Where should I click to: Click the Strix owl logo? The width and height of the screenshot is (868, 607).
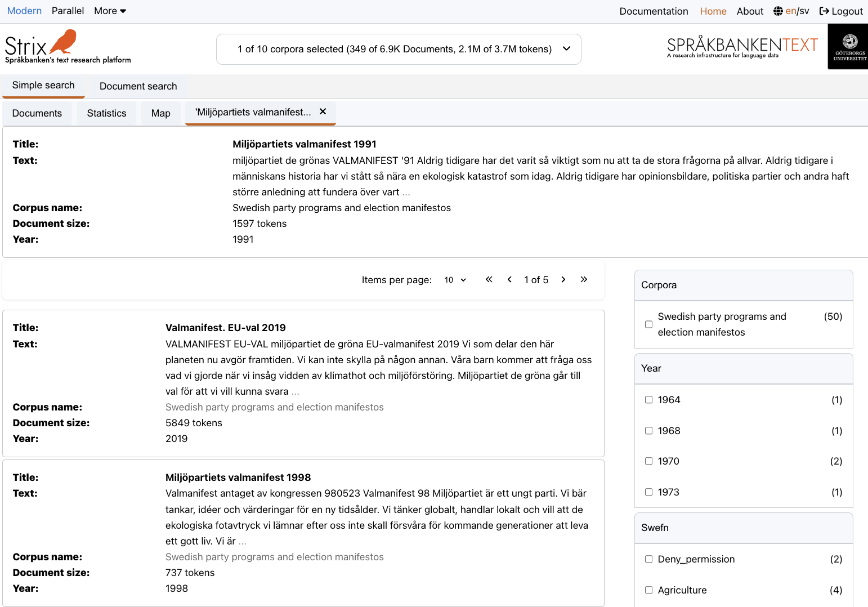pyautogui.click(x=68, y=46)
